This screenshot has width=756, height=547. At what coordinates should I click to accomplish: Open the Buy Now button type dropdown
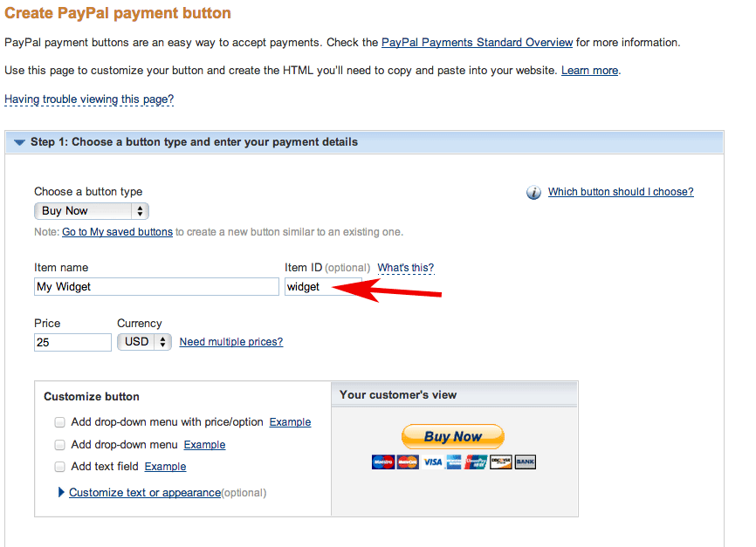coord(92,211)
